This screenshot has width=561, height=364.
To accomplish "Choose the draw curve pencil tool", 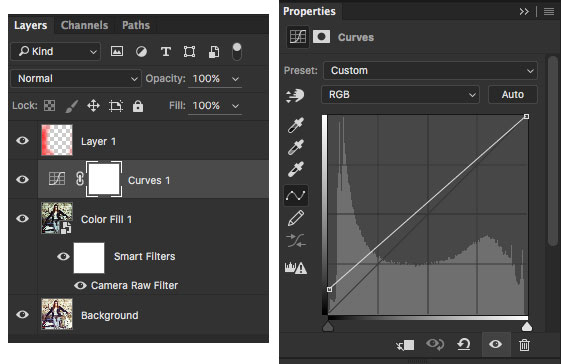I will 296,218.
